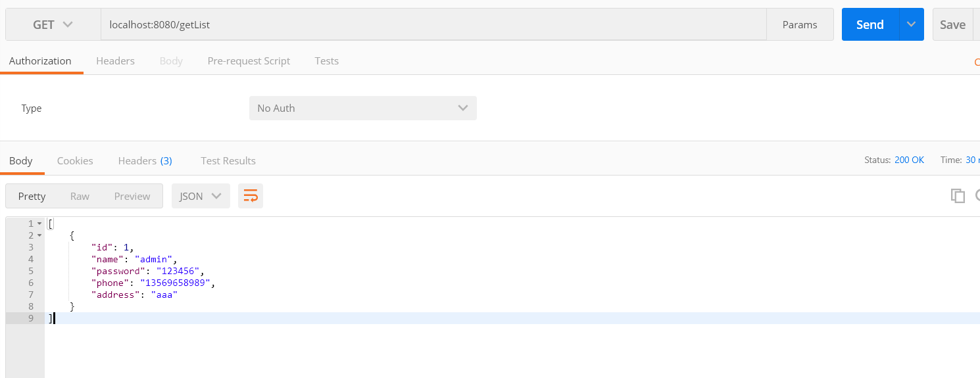The height and width of the screenshot is (378, 980).
Task: Switch to Preview view mode
Action: (x=132, y=196)
